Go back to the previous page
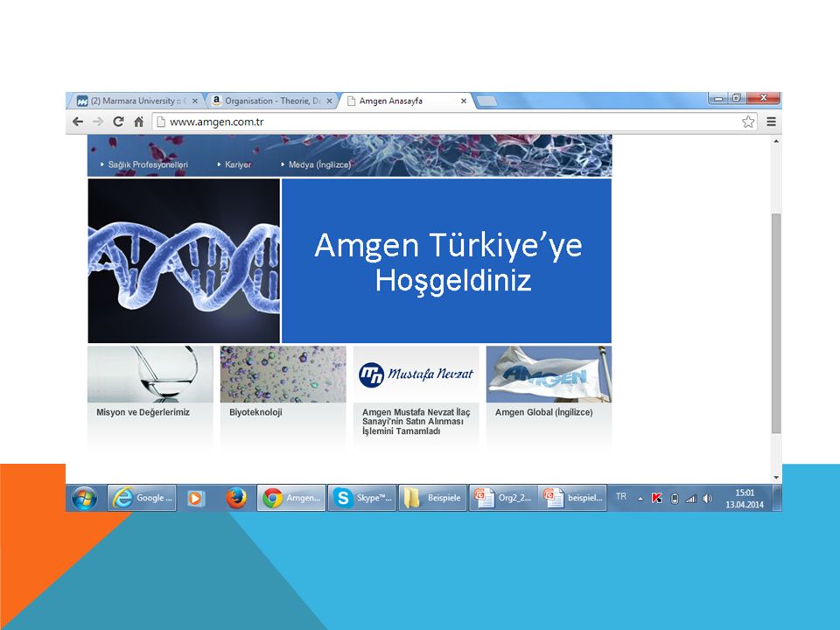Viewport: 840px width, 630px height. pos(78,122)
